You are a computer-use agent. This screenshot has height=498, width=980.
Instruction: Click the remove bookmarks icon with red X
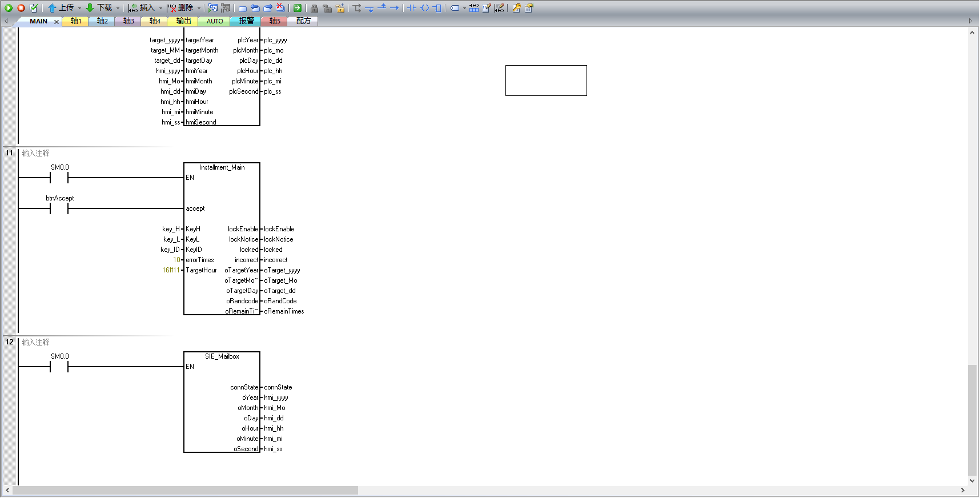(280, 8)
